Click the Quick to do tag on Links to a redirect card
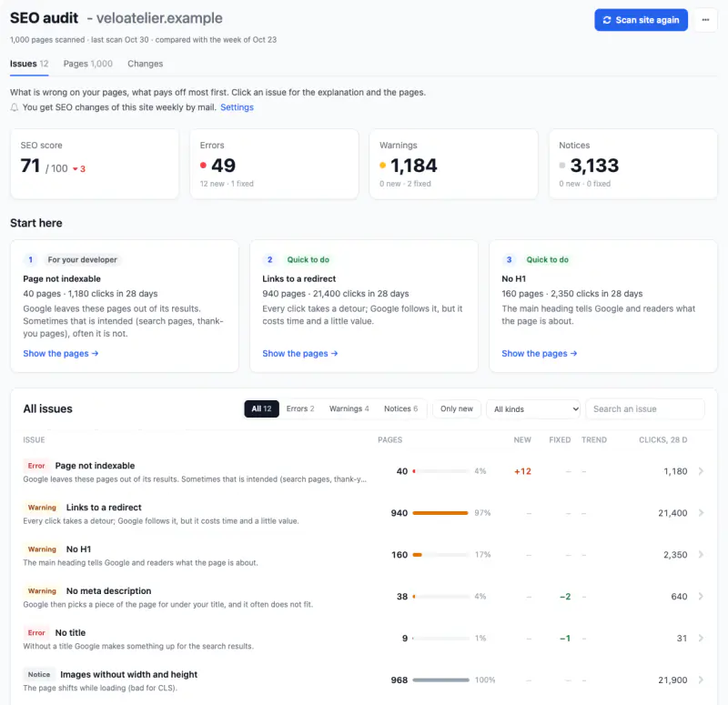Image resolution: width=728 pixels, height=705 pixels. click(308, 259)
